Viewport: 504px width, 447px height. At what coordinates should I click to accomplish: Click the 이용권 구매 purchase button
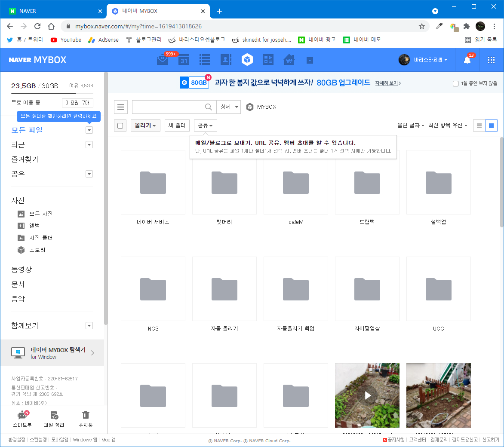click(77, 103)
